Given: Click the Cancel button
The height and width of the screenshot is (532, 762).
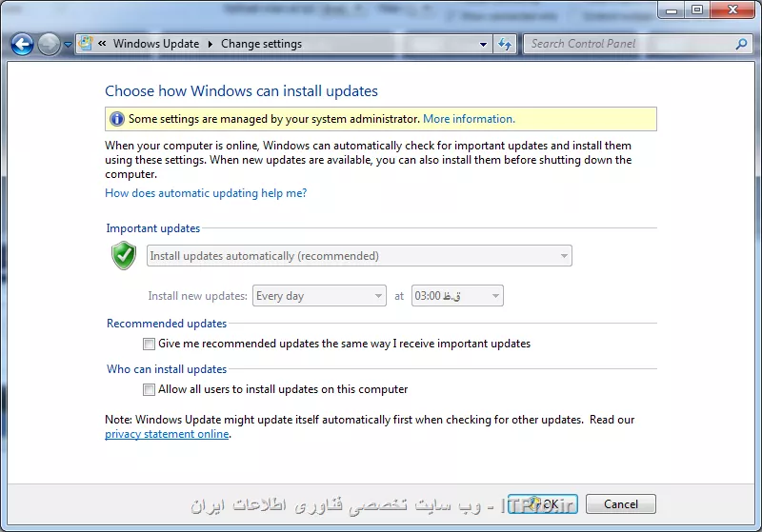Looking at the screenshot, I should click(x=621, y=503).
